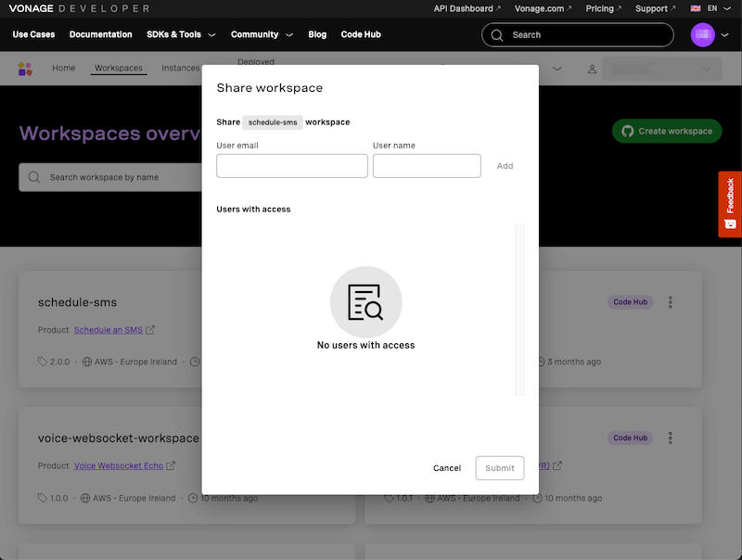Open the three-dot menu on schedule-sms card
The image size is (742, 560).
[671, 301]
